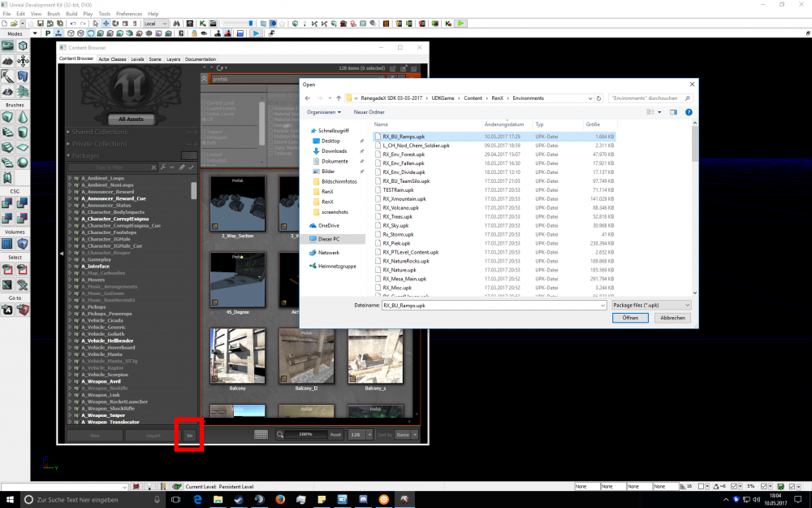
Task: Choose the Sphere builder brush
Action: point(23,163)
